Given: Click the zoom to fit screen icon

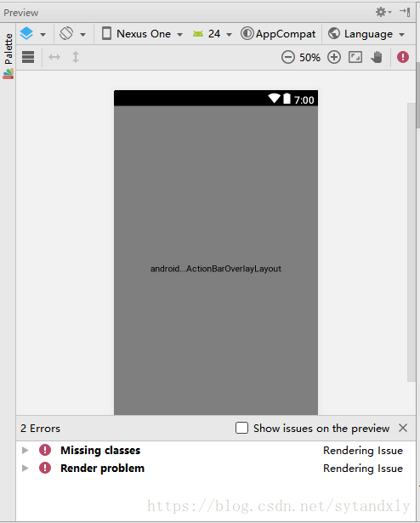Looking at the screenshot, I should tap(355, 57).
